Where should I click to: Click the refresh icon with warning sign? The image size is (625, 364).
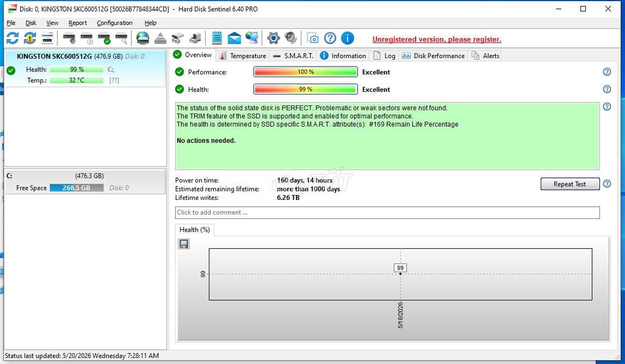[x=30, y=38]
